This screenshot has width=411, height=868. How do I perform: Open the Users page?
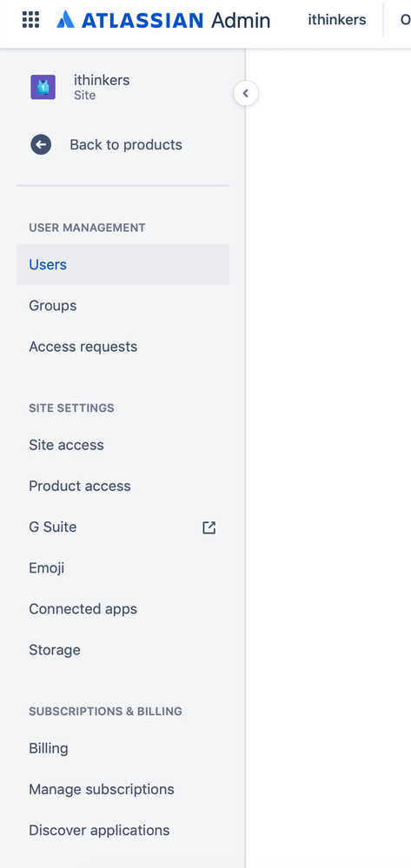click(x=123, y=265)
